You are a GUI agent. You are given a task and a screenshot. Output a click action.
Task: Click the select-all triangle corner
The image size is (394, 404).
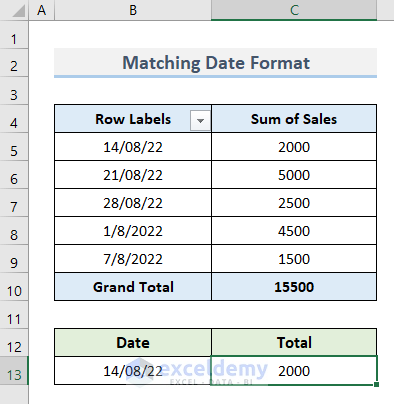point(18,11)
